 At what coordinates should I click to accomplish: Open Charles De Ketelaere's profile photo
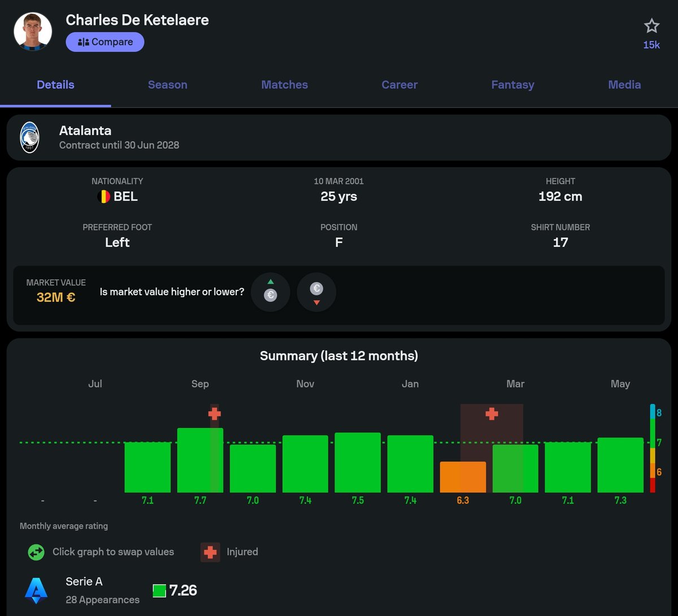point(33,32)
